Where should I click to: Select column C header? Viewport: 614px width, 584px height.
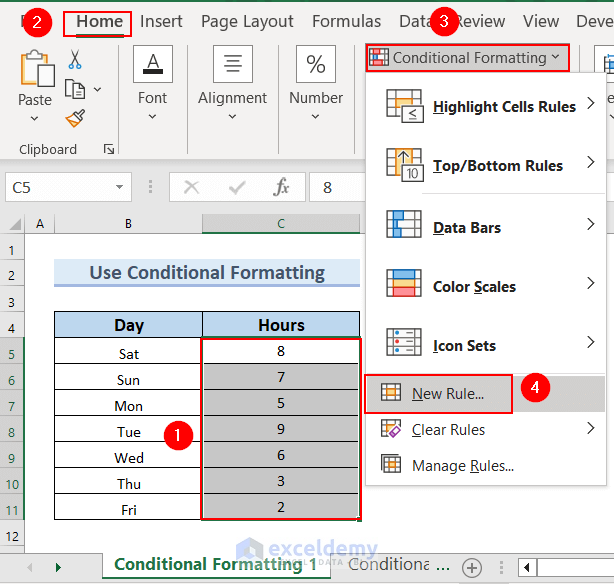281,224
